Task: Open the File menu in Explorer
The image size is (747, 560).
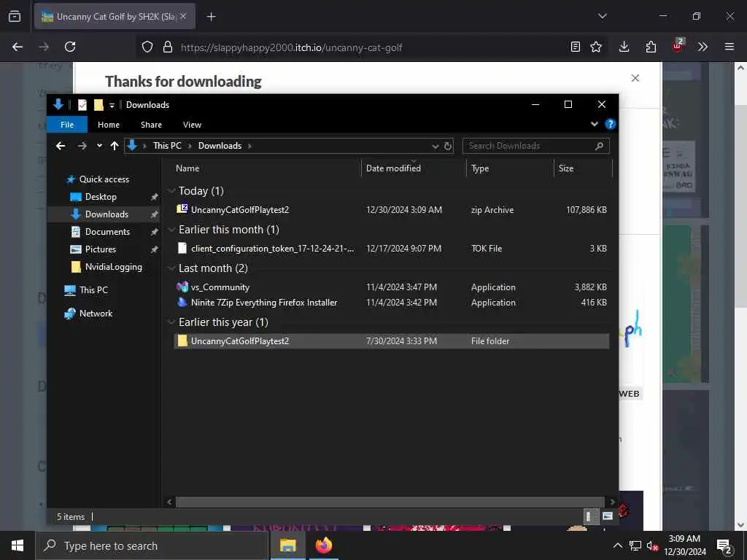Action: (67, 124)
